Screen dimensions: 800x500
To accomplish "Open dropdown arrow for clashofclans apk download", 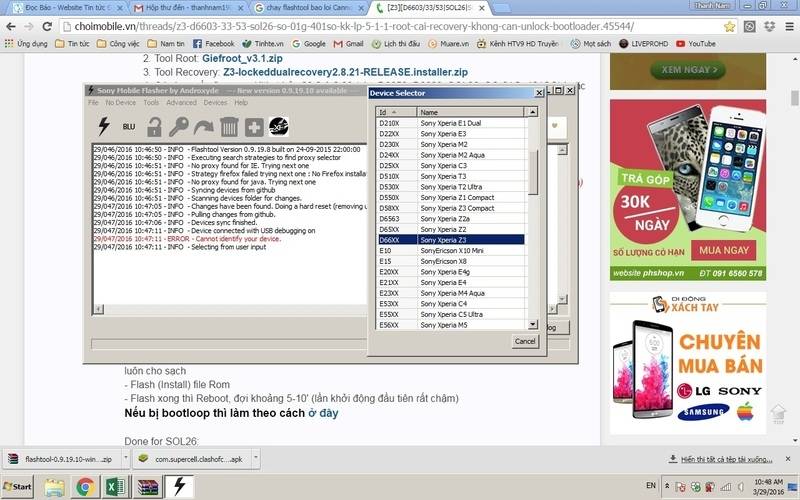I will point(256,458).
